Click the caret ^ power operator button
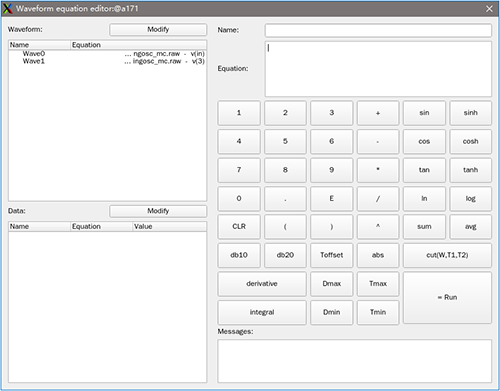 378,227
